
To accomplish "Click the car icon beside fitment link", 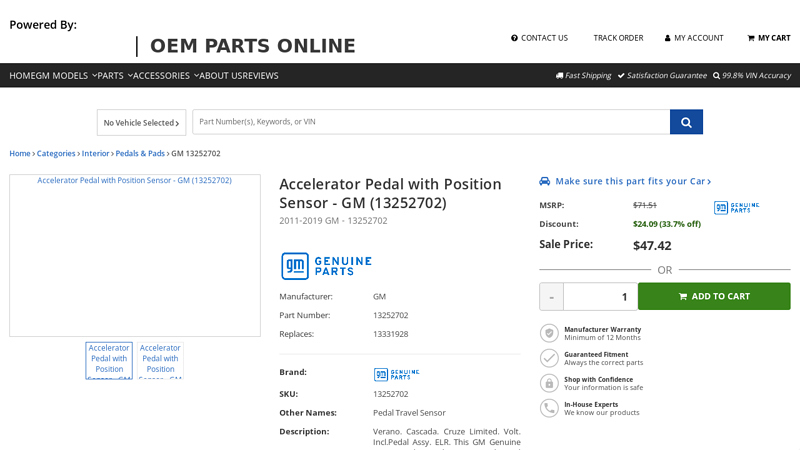I will tap(545, 181).
